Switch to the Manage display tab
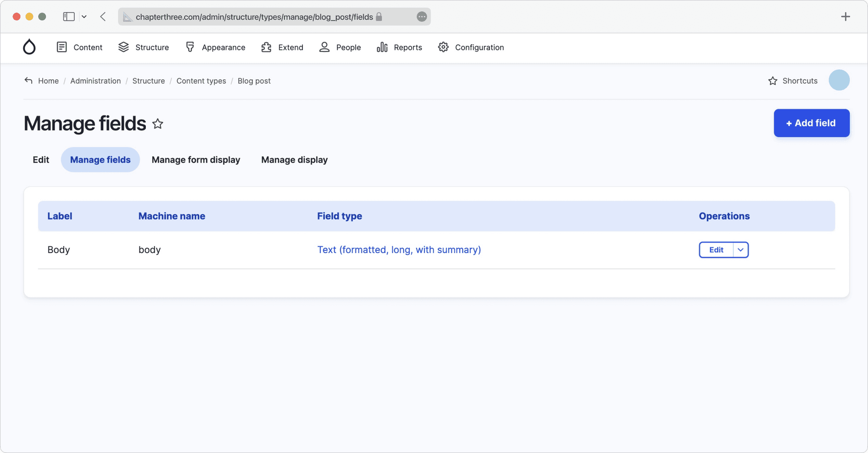Image resolution: width=868 pixels, height=453 pixels. coord(294,160)
